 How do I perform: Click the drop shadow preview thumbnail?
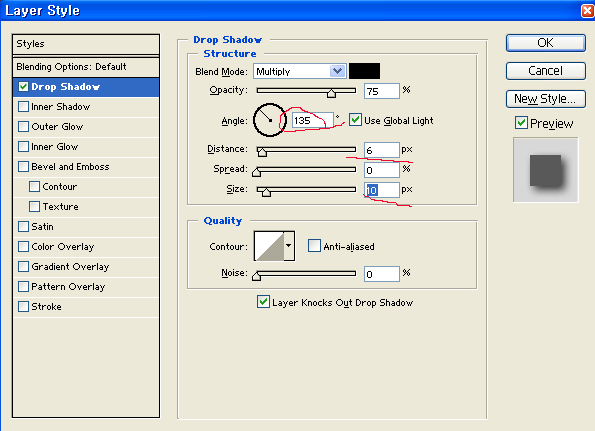coord(546,170)
